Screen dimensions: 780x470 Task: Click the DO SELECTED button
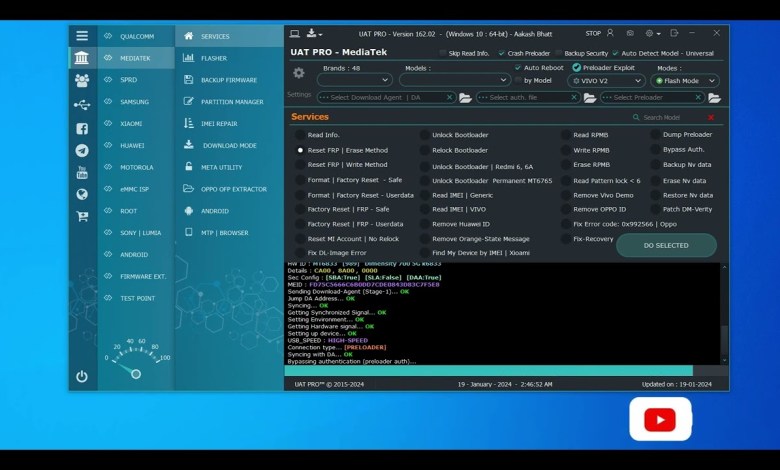pos(666,245)
